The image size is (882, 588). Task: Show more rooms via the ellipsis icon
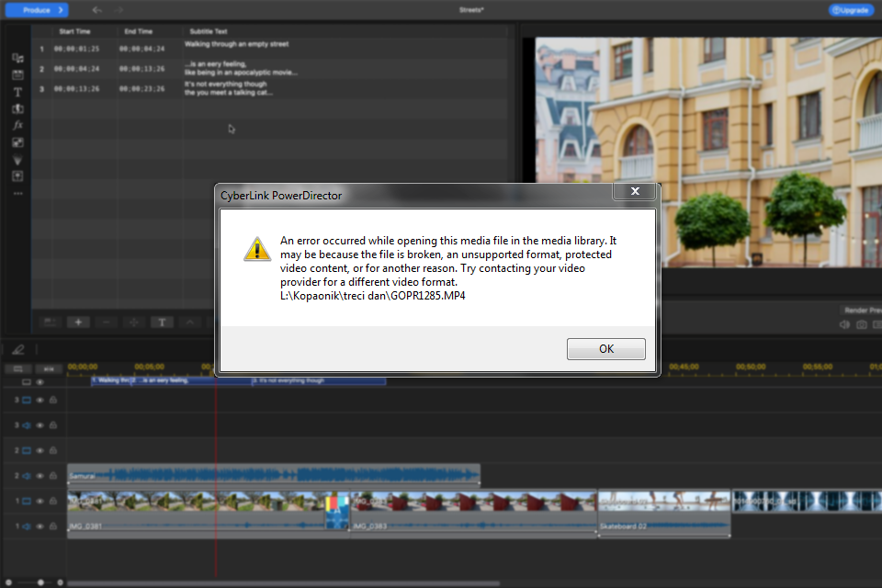point(18,194)
